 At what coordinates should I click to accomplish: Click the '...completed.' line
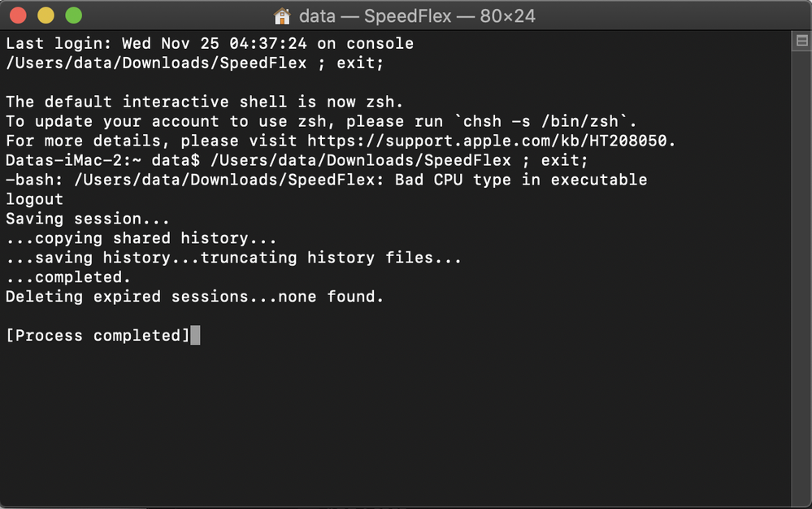(68, 277)
